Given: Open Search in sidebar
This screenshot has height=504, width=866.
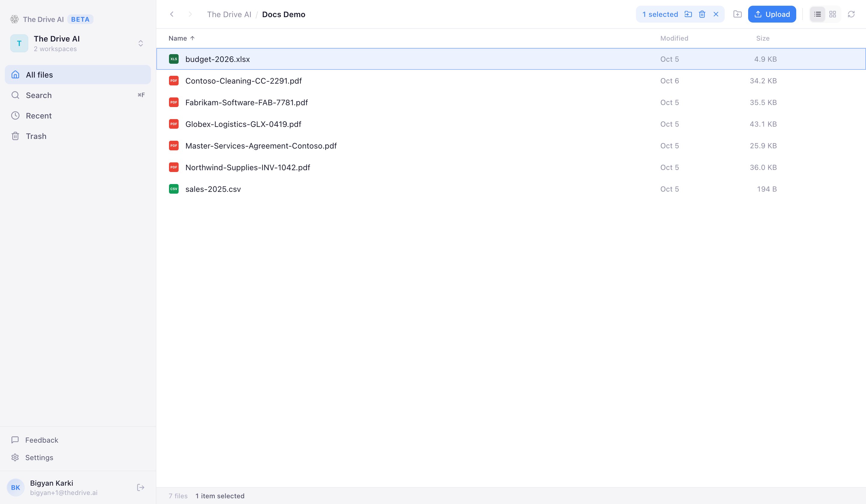Looking at the screenshot, I should point(78,95).
